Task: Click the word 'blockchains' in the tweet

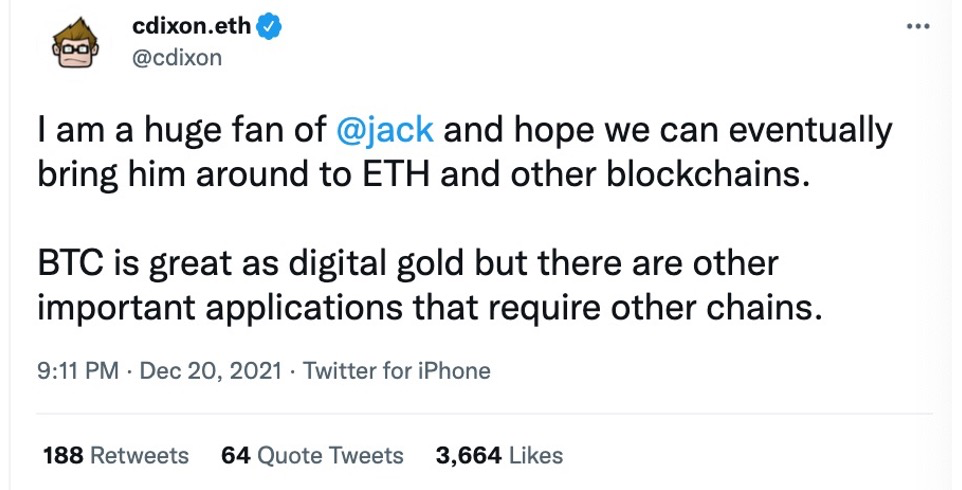Action: [x=703, y=176]
